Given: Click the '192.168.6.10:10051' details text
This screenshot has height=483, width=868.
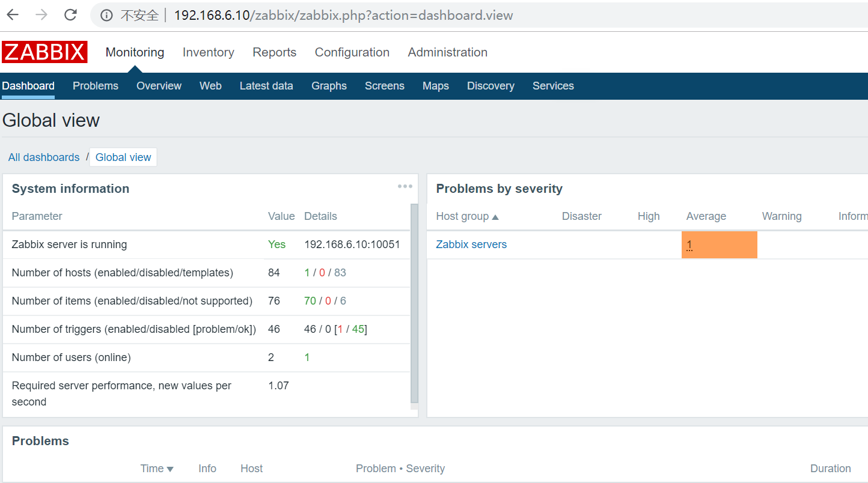Looking at the screenshot, I should tap(352, 245).
